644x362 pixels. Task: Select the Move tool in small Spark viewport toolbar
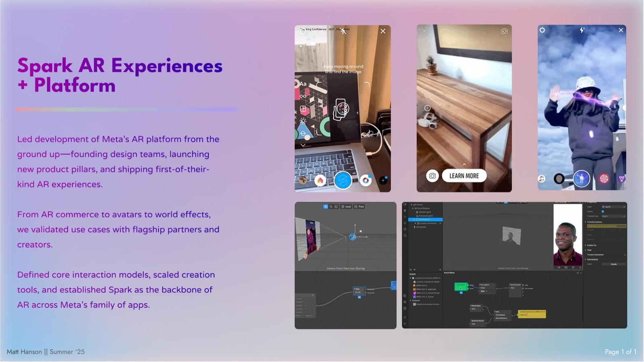pos(325,206)
